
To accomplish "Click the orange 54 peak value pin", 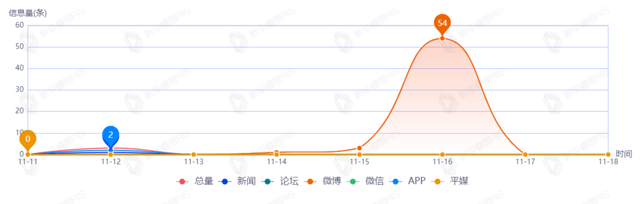I will (x=442, y=23).
